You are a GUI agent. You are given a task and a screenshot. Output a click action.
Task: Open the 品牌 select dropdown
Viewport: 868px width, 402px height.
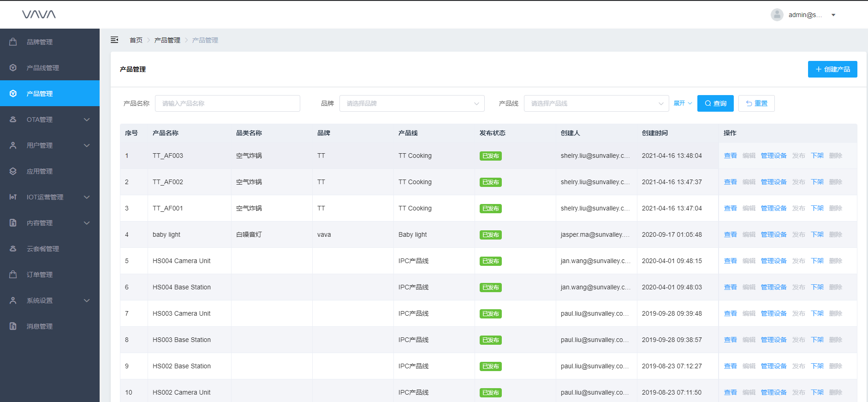(x=412, y=103)
